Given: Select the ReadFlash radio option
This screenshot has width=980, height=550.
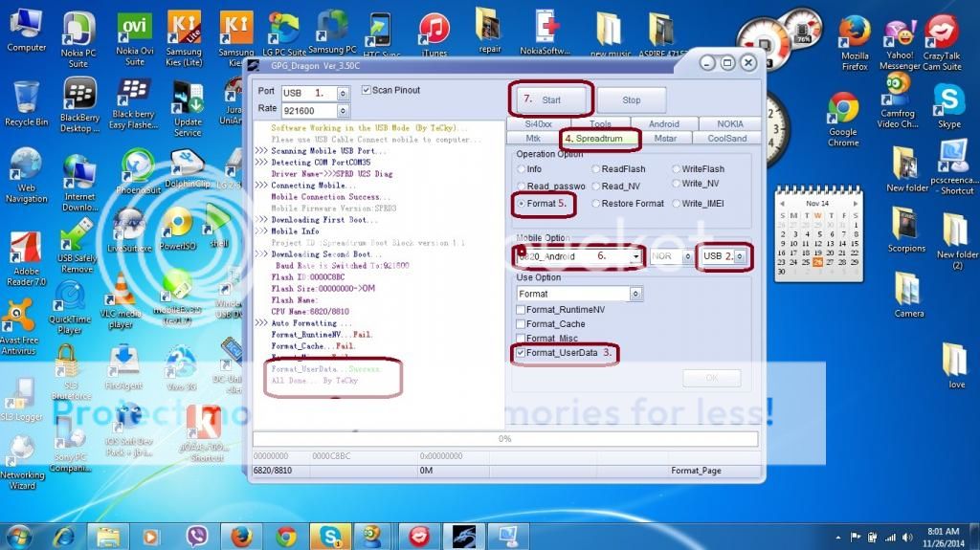Looking at the screenshot, I should 596,169.
